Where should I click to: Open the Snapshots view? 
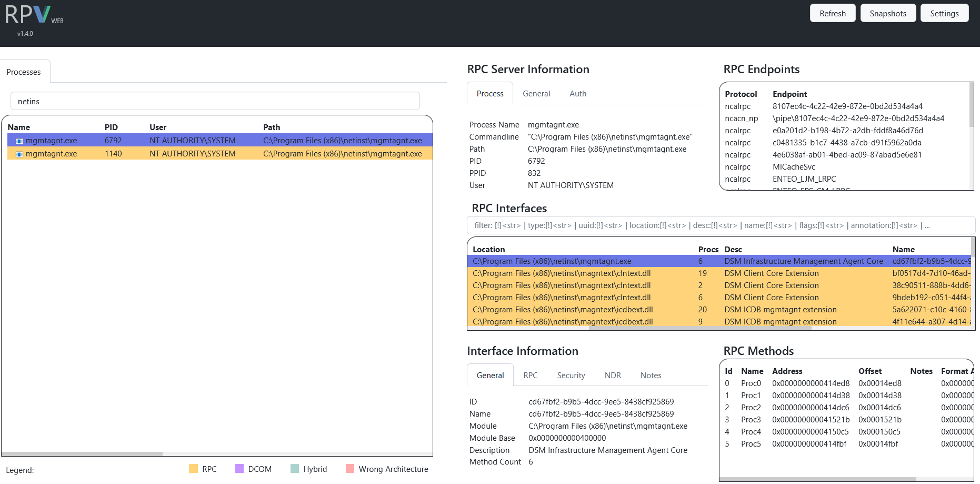888,13
